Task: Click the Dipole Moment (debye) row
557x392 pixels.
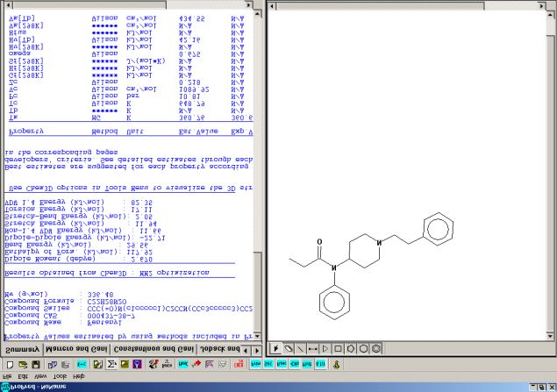Action: (x=78, y=260)
